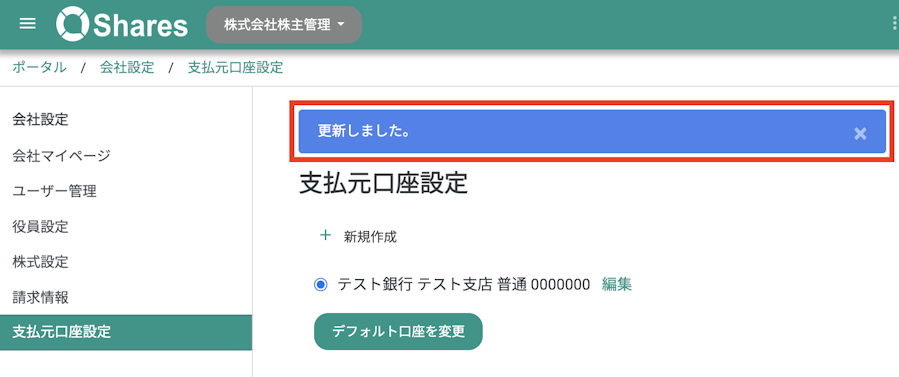This screenshot has height=377, width=899.
Task: Click the デフォルト口座を変更 button
Action: point(398,331)
